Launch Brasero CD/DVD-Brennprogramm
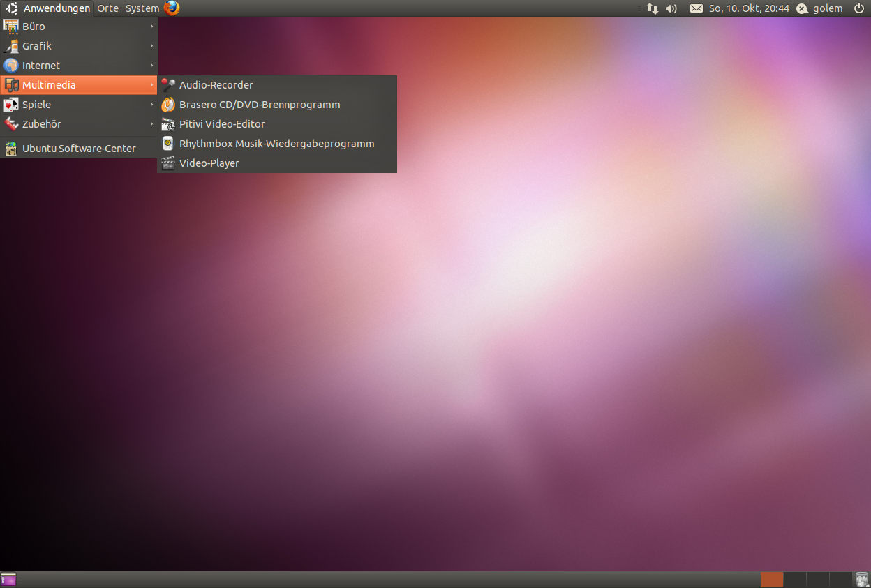 (x=278, y=105)
